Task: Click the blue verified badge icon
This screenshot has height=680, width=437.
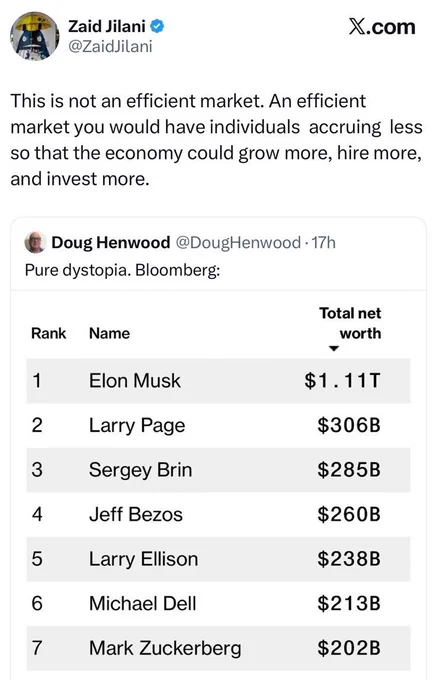Action: click(157, 26)
